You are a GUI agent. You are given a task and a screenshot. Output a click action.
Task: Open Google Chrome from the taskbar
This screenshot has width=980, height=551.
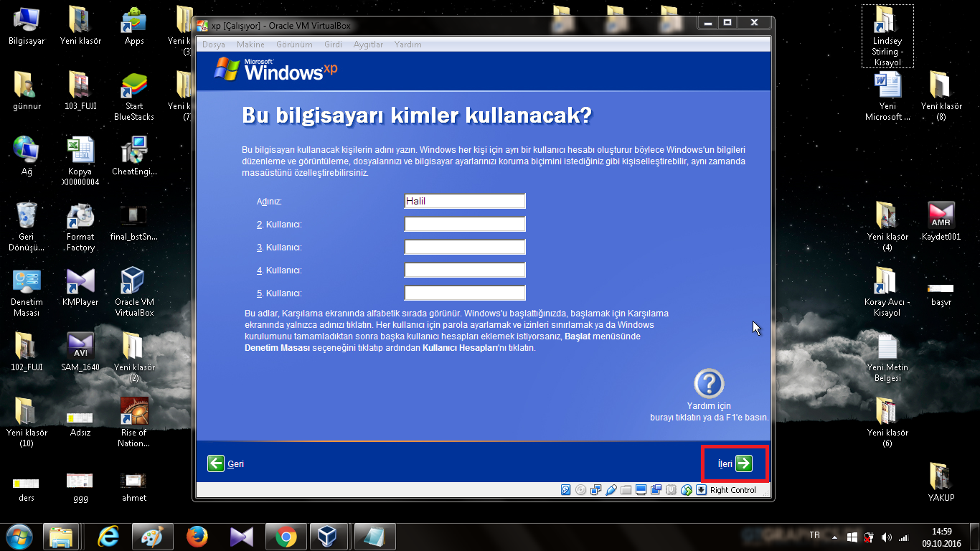coord(286,537)
